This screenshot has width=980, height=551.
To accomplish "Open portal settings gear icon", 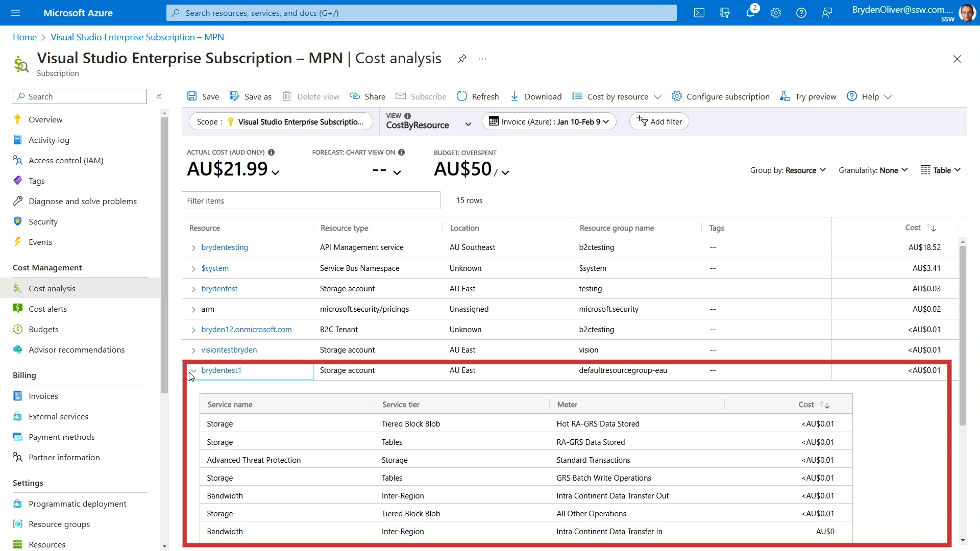I will tap(776, 13).
